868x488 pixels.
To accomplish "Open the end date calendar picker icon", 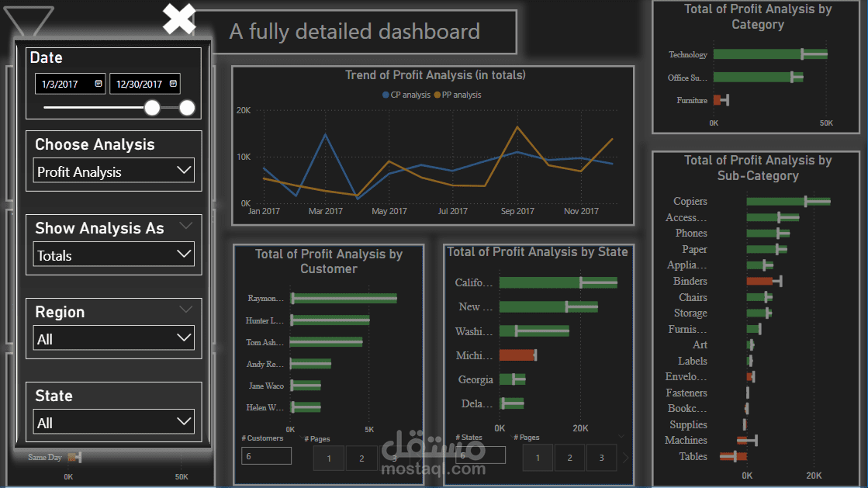I will (173, 84).
